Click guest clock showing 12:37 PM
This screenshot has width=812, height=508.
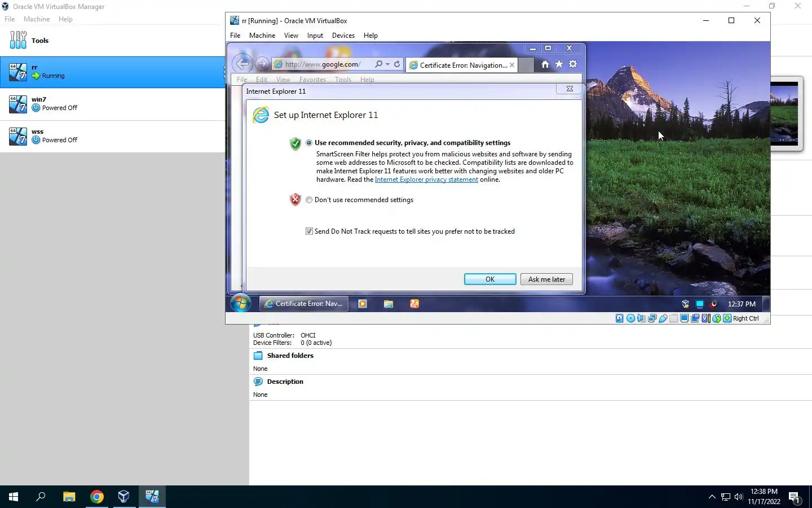(742, 304)
